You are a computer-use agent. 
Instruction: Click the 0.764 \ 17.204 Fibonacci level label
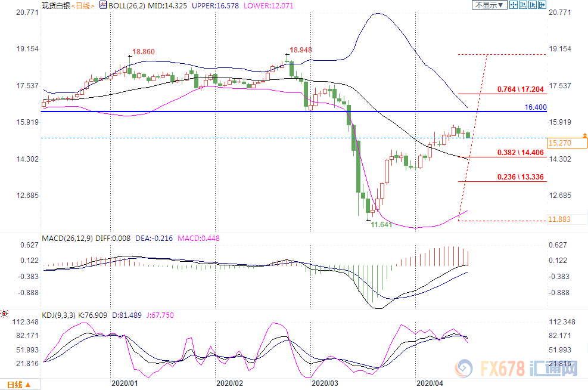coord(521,89)
